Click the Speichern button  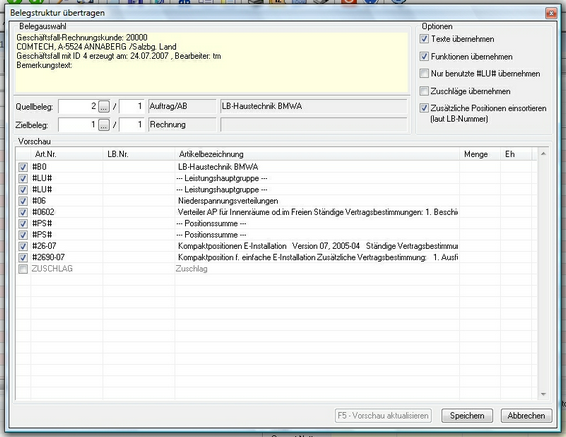point(467,416)
